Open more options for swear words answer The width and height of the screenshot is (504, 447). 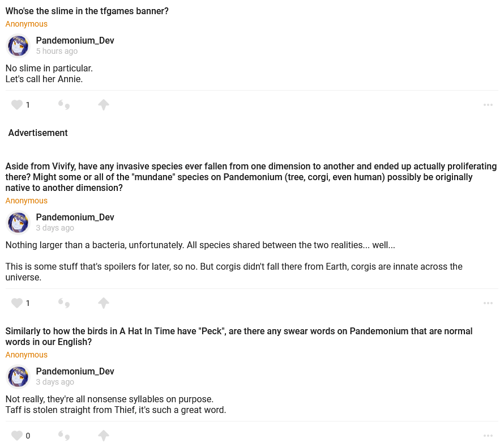[x=488, y=436]
